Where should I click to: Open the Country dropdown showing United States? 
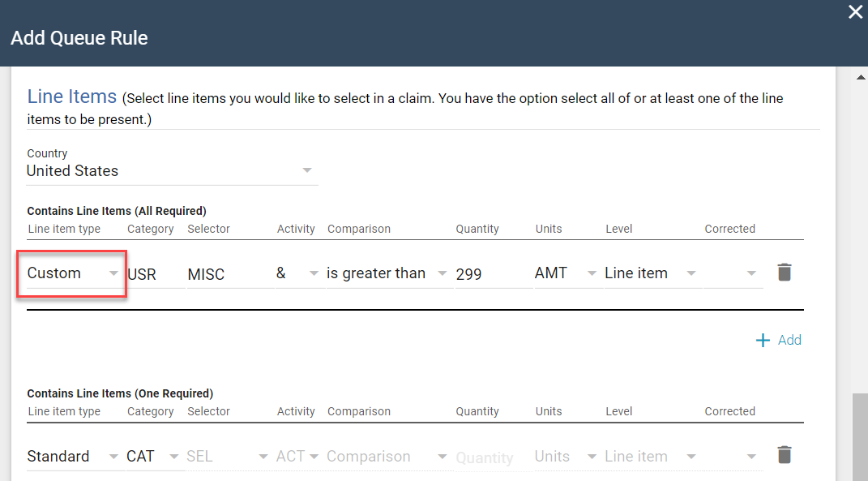click(x=170, y=171)
